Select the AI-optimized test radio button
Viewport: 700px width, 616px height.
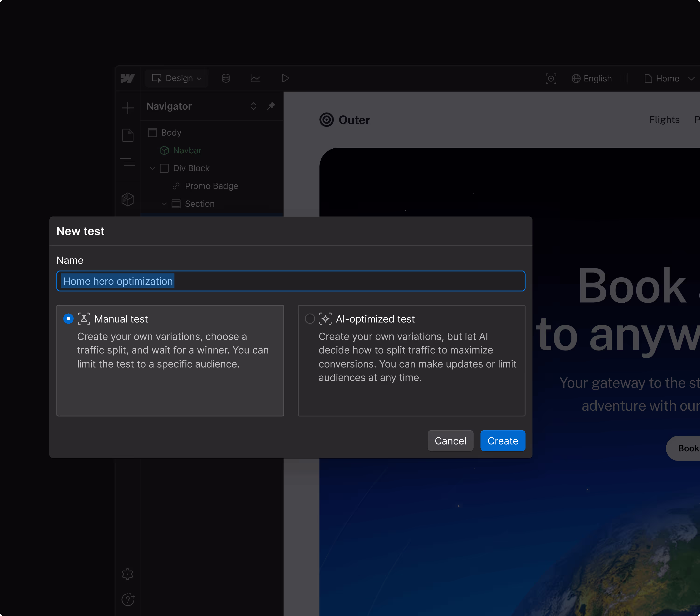click(310, 319)
